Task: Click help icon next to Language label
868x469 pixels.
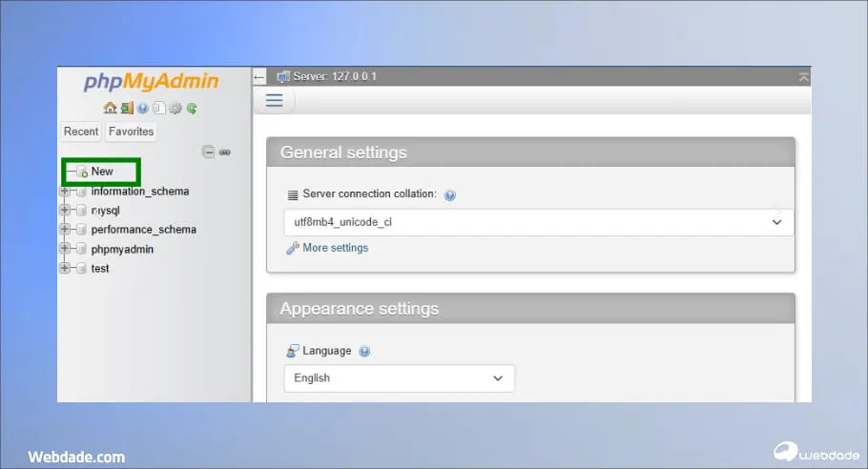Action: pyautogui.click(x=364, y=352)
